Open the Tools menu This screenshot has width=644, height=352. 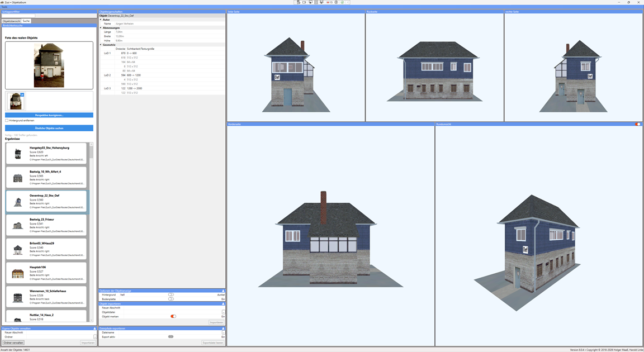click(x=4, y=7)
